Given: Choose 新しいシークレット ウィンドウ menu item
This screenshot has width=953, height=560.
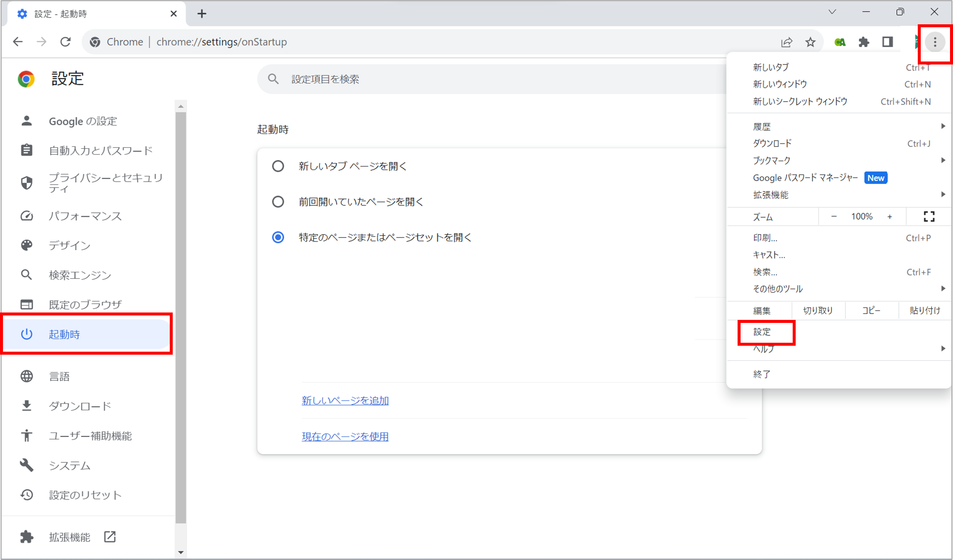Looking at the screenshot, I should pos(800,102).
